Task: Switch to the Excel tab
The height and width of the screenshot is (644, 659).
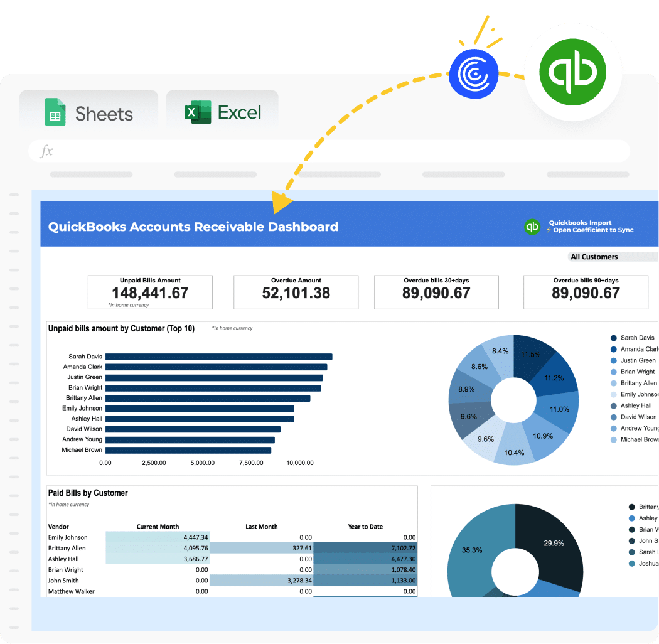Action: pos(222,110)
